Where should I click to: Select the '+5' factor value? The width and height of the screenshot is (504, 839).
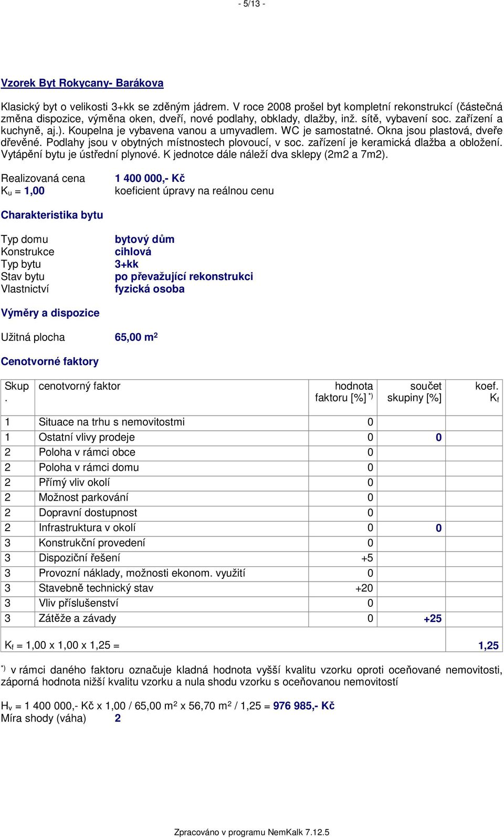pyautogui.click(x=367, y=558)
